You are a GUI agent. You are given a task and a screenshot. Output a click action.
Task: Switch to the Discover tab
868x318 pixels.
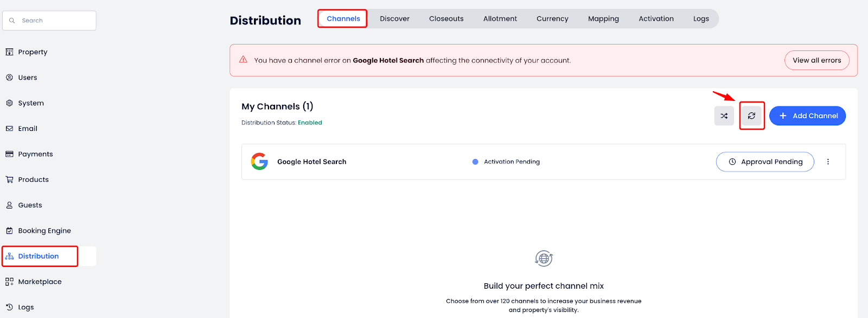click(x=394, y=18)
